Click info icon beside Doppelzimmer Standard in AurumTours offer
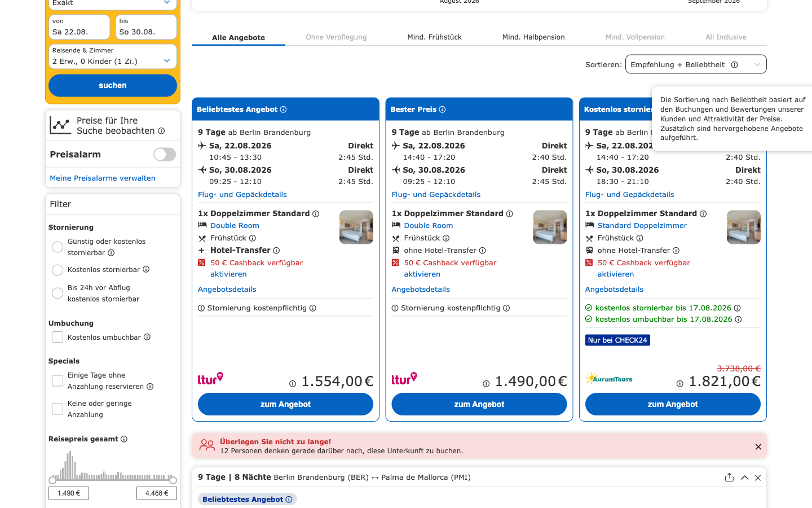Viewport: 812px width, 508px height. (x=703, y=214)
